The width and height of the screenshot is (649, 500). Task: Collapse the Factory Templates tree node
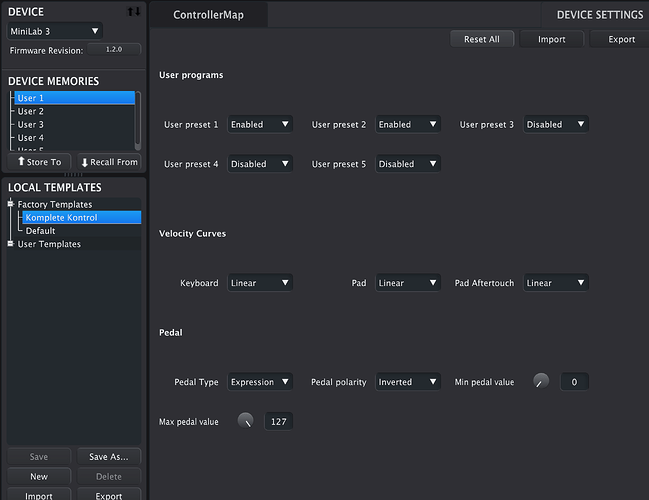click(x=11, y=204)
